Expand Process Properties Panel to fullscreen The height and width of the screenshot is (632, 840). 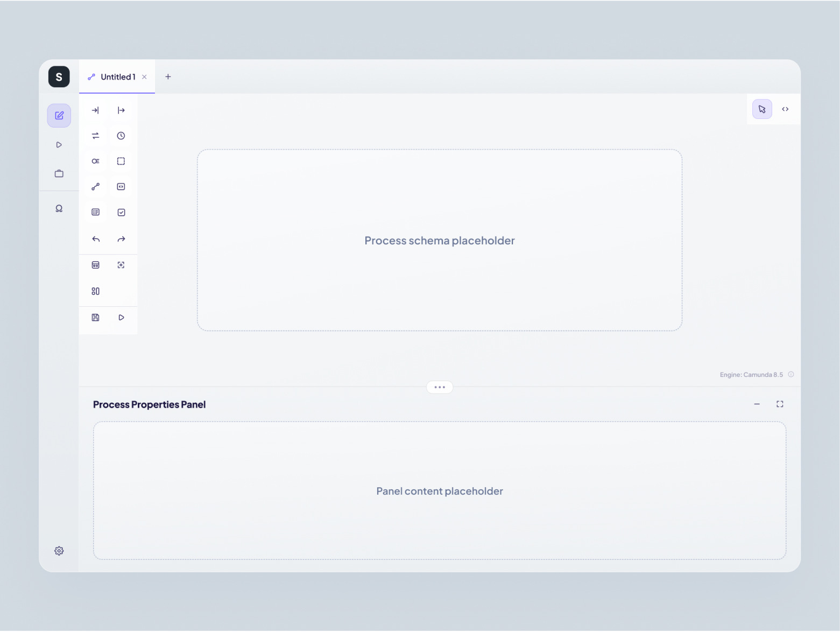click(780, 404)
